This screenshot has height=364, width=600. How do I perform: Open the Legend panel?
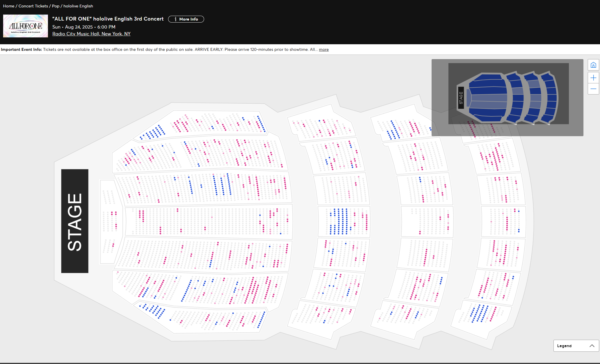tap(576, 346)
